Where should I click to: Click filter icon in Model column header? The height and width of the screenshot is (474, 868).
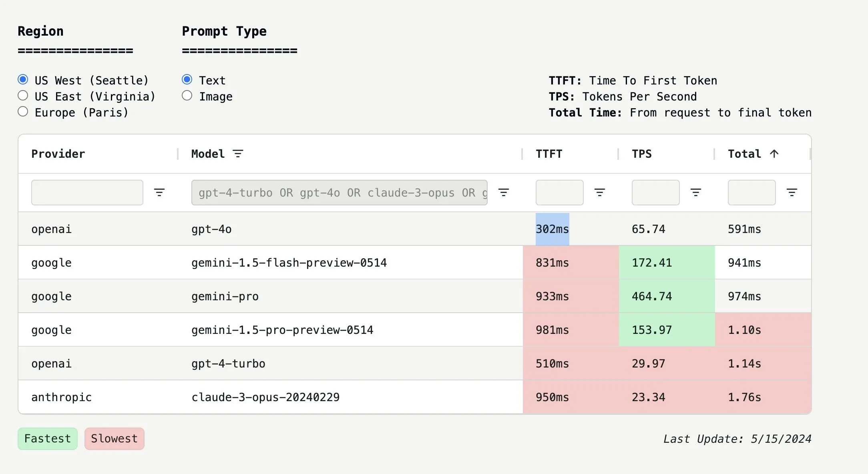coord(238,154)
